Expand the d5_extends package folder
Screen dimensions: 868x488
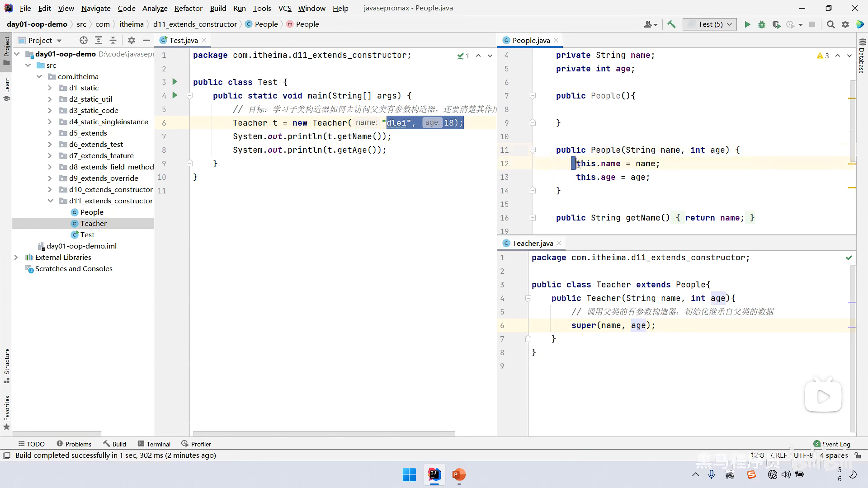pos(50,133)
